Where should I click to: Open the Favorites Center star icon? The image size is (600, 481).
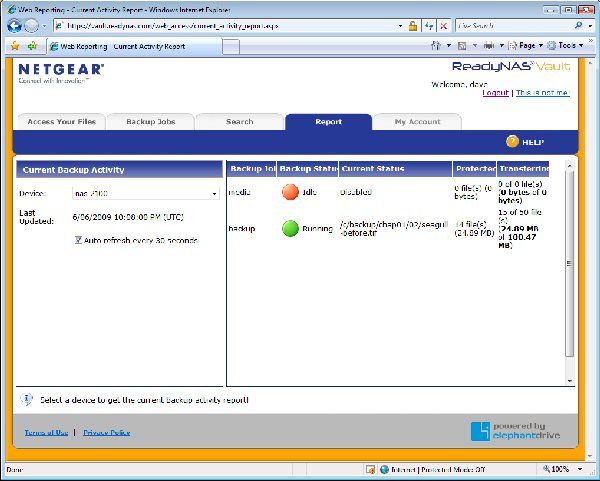tap(15, 46)
